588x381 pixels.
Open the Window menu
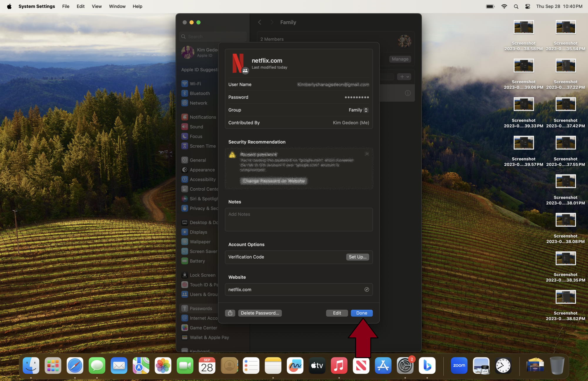[117, 6]
